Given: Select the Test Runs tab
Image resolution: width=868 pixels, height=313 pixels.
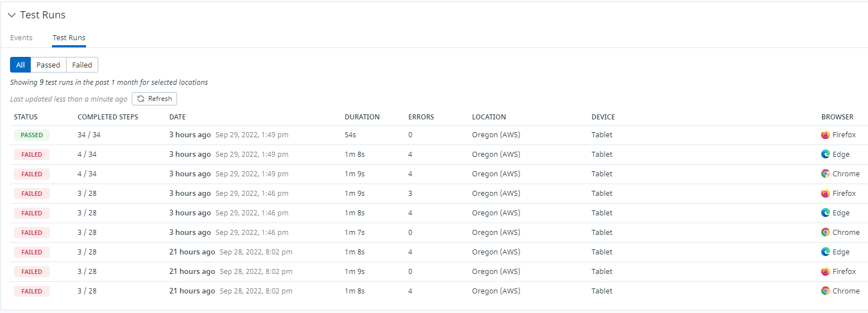Looking at the screenshot, I should [x=69, y=38].
